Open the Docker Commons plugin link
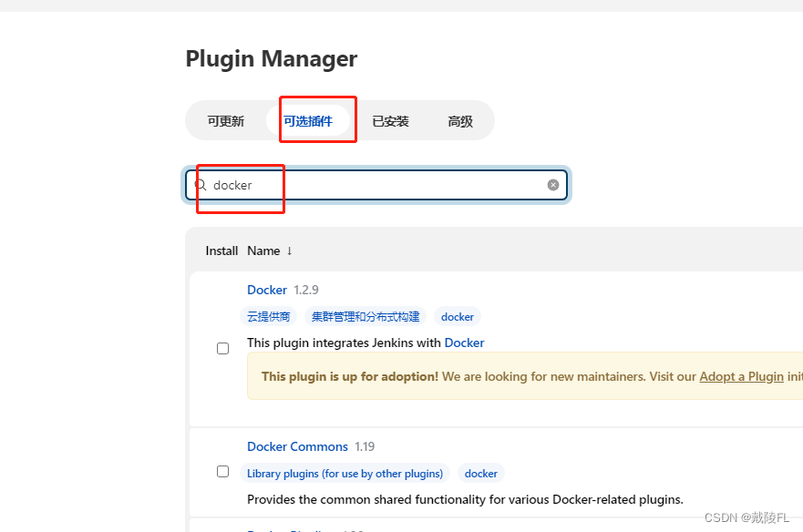This screenshot has height=532, width=803. click(297, 446)
